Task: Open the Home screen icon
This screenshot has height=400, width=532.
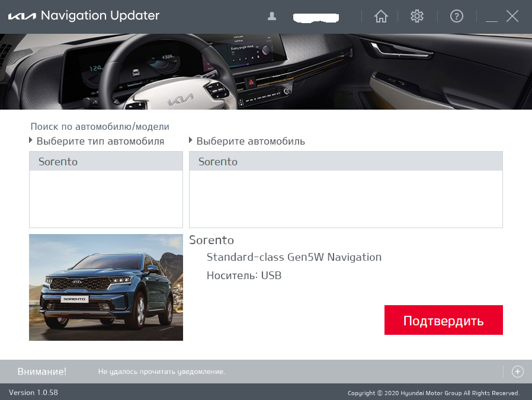Action: pos(381,16)
